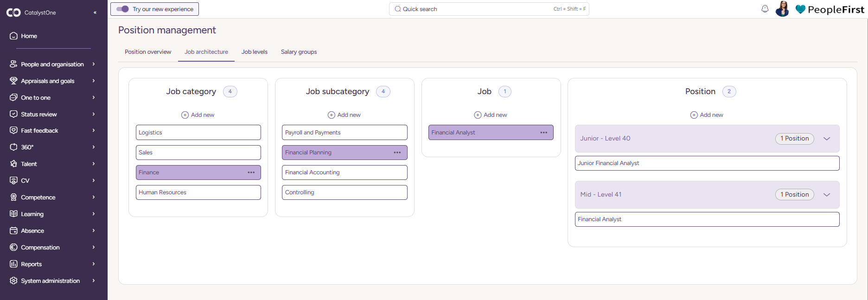Click the Home icon in the sidebar
Viewport: 868px width, 300px height.
click(14, 36)
